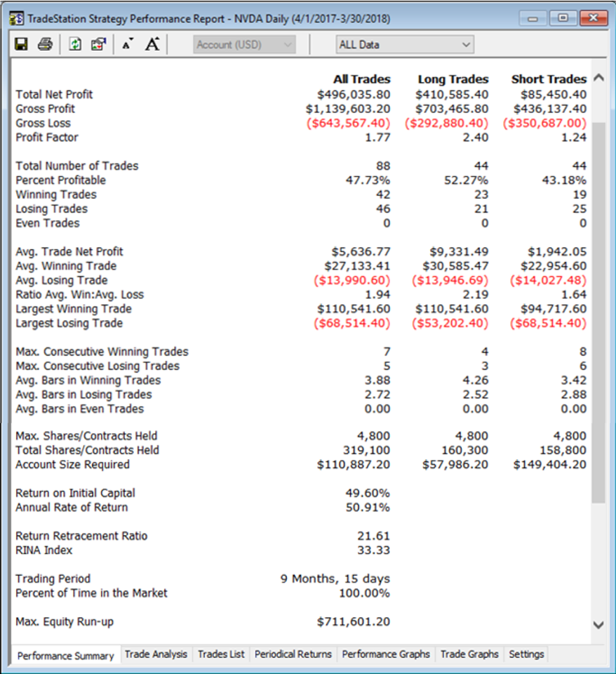Viewport: 616px width, 674px height.
Task: Select the Losing Trades row label
Action: point(51,209)
